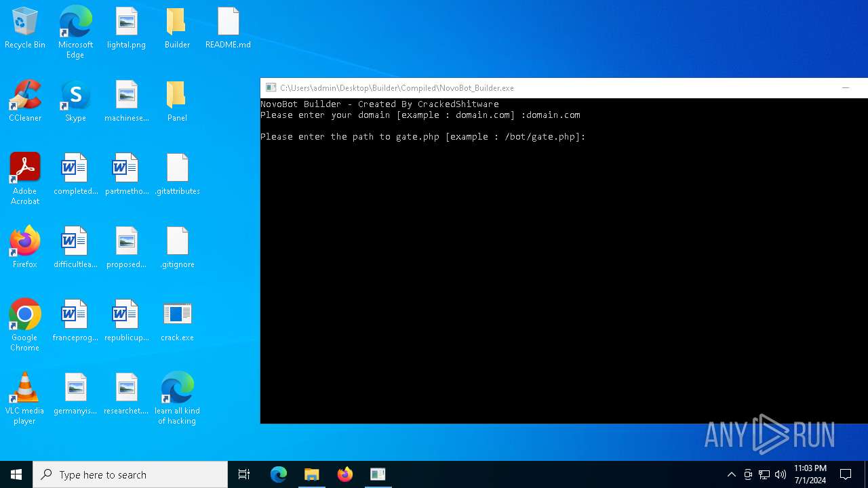The width and height of the screenshot is (868, 488).
Task: Click the taskbar search box
Action: 130,474
